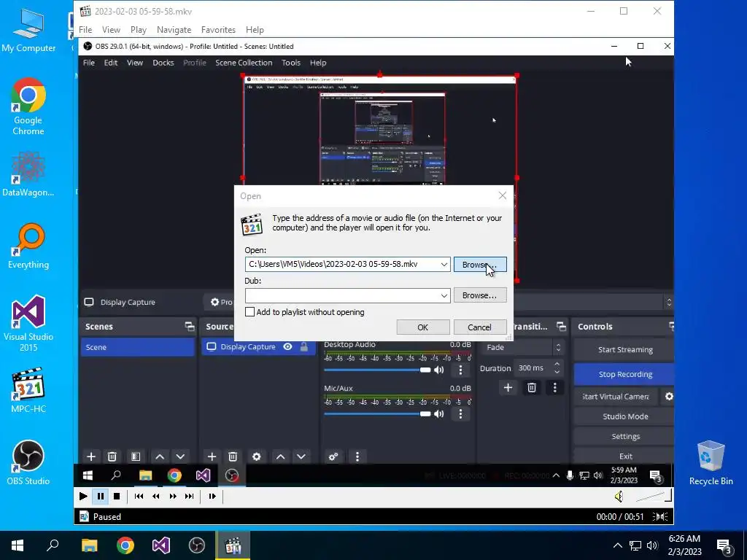Click the decrease speed rewind icon

[x=156, y=496]
